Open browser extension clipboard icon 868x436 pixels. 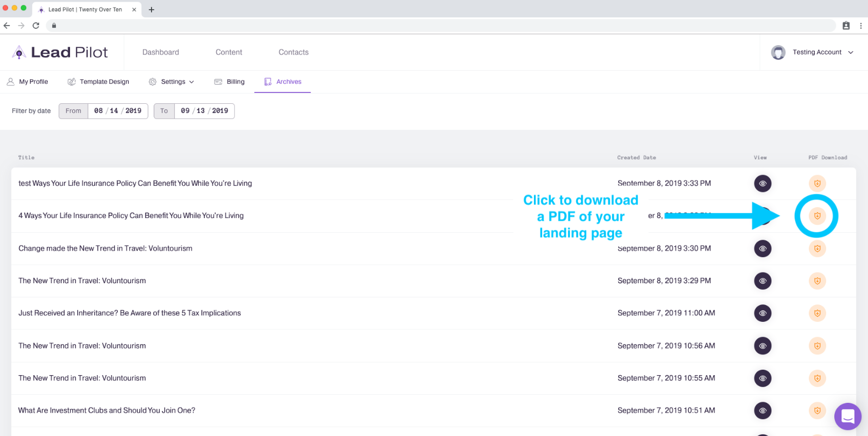[x=846, y=26]
